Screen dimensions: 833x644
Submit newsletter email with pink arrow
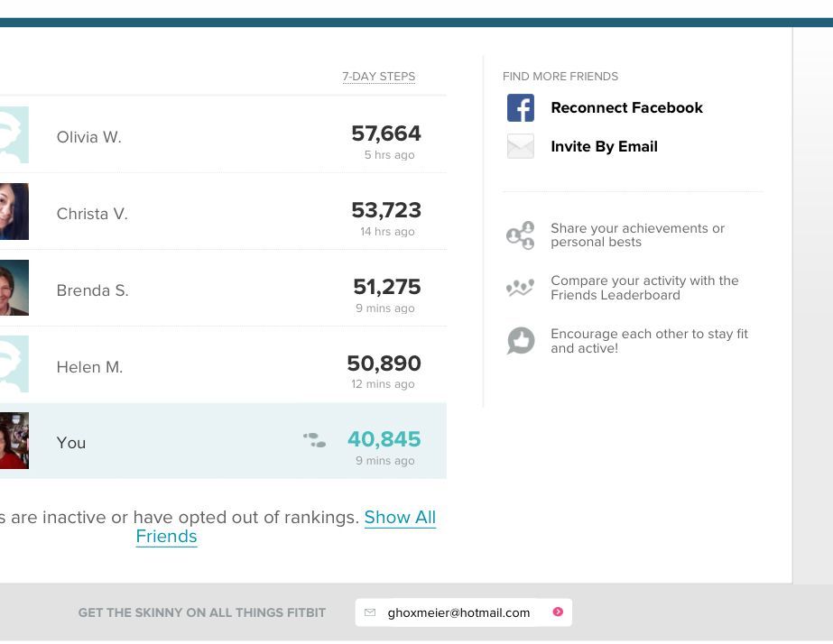[x=558, y=612]
